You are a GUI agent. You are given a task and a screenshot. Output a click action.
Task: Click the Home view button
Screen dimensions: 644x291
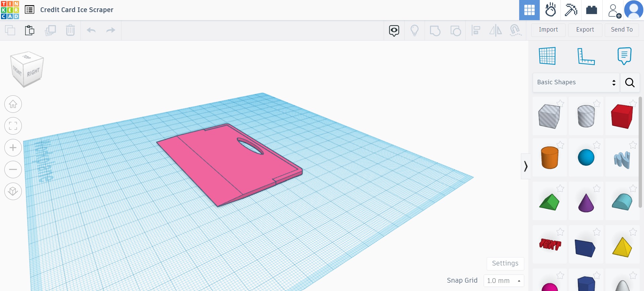(x=13, y=104)
